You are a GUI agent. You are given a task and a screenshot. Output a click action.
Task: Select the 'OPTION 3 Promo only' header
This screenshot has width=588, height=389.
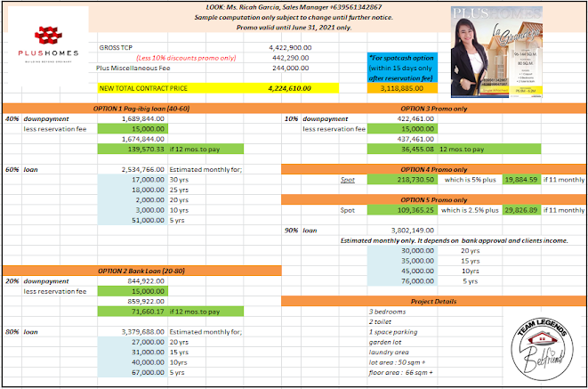point(433,109)
